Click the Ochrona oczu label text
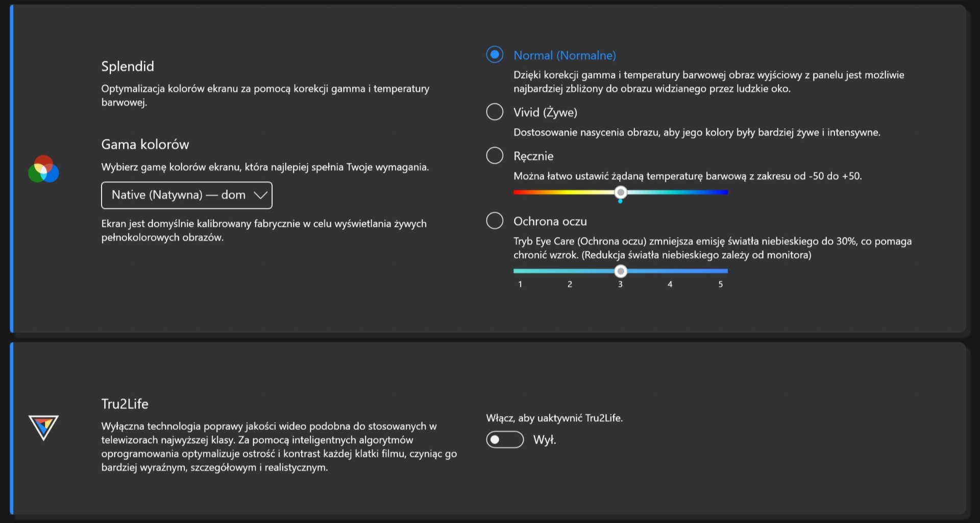Image resolution: width=980 pixels, height=523 pixels. click(x=550, y=221)
